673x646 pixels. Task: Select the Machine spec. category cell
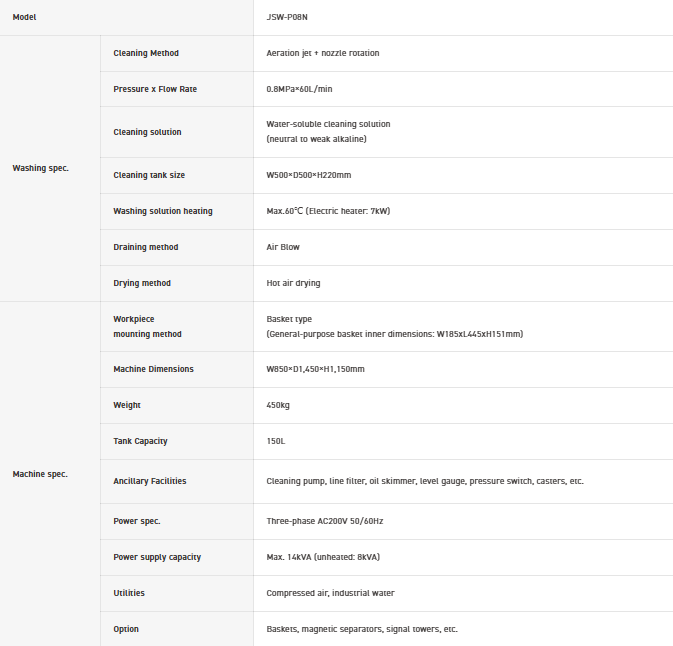[40, 474]
